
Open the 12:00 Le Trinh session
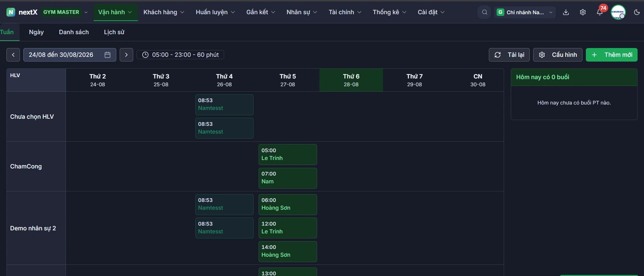(x=288, y=228)
